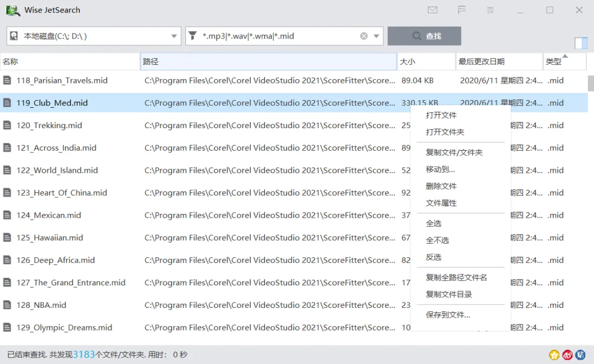Open the red Weibo icon in status bar
The width and height of the screenshot is (594, 364).
pos(568,355)
